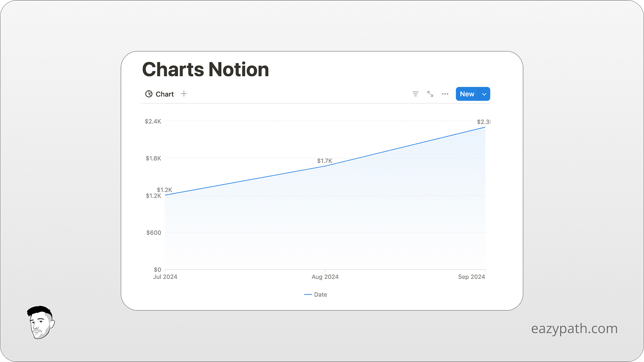Image resolution: width=644 pixels, height=362 pixels.
Task: Click the author avatar sketch in the corner
Action: point(40,322)
